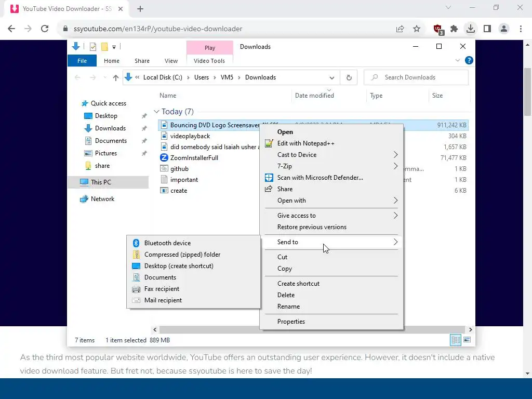Viewport: 532px width, 399px height.
Task: Open the Video Tools tab
Action: click(x=209, y=61)
